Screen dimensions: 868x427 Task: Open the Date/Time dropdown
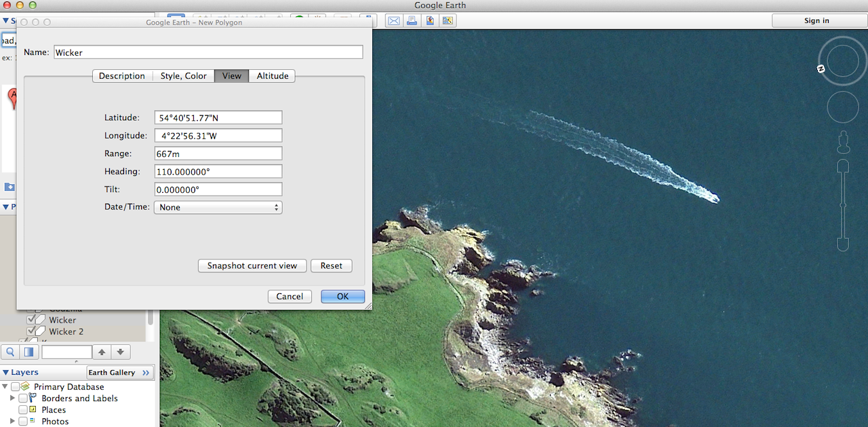218,207
